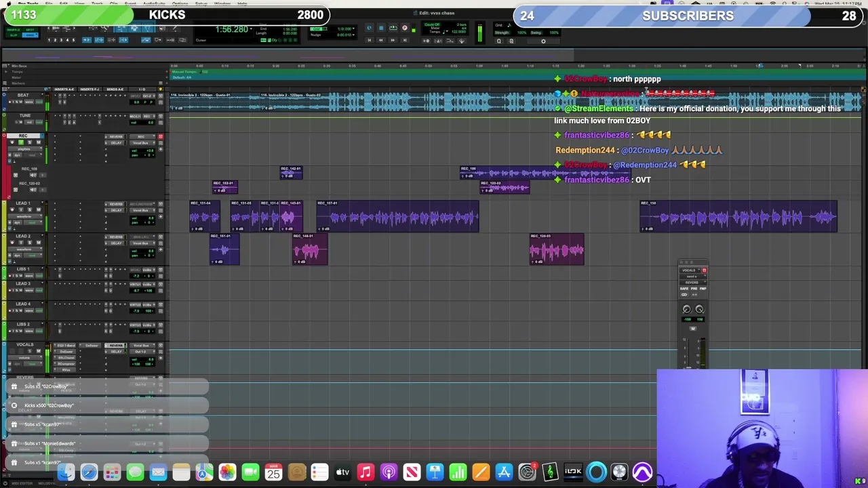
Task: Select the Grabber tool
Action: click(x=148, y=28)
